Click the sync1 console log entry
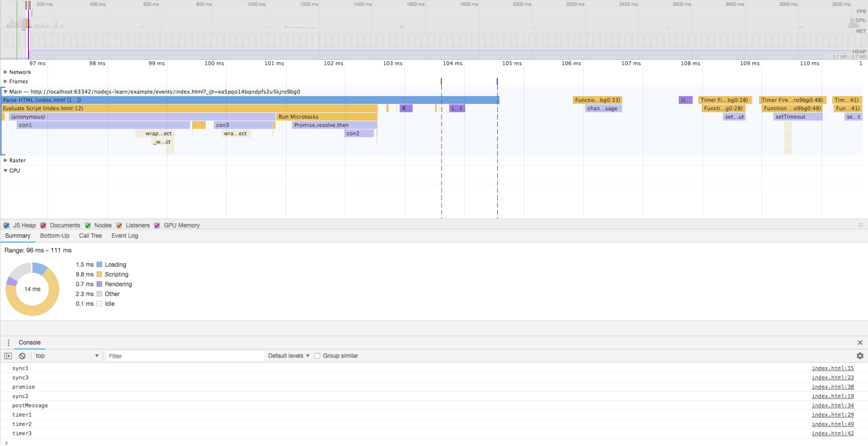The height and width of the screenshot is (446, 868). coord(20,368)
